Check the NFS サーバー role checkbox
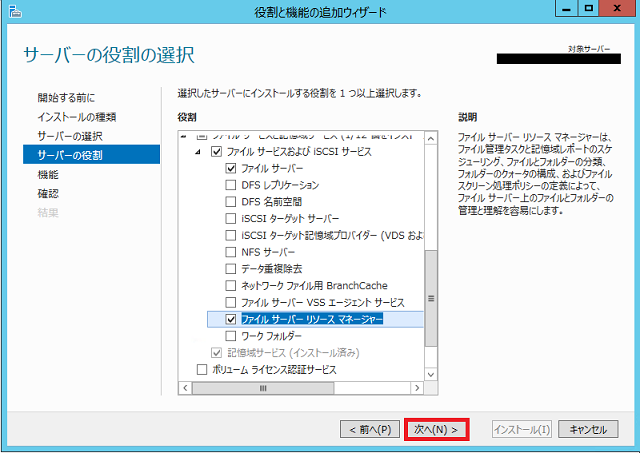The width and height of the screenshot is (640, 453). point(232,252)
